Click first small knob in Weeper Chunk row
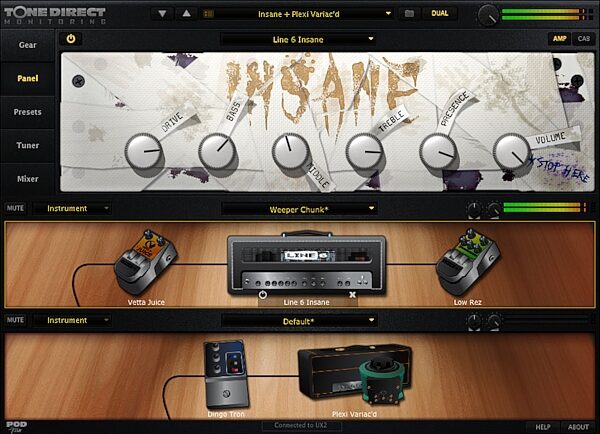This screenshot has width=600, height=434. [474, 209]
